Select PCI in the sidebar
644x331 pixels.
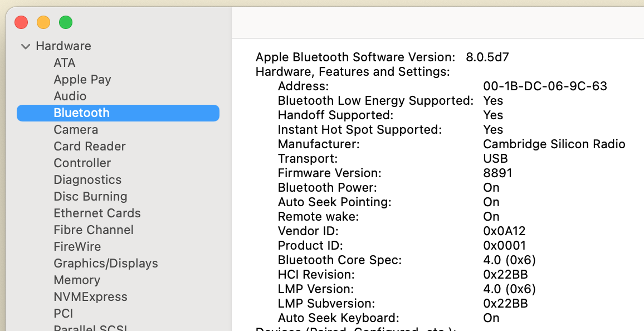coord(64,314)
